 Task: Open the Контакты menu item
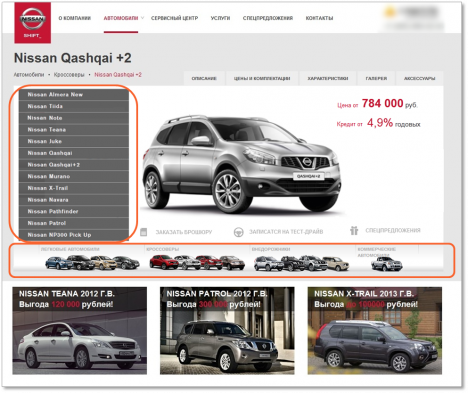[319, 18]
